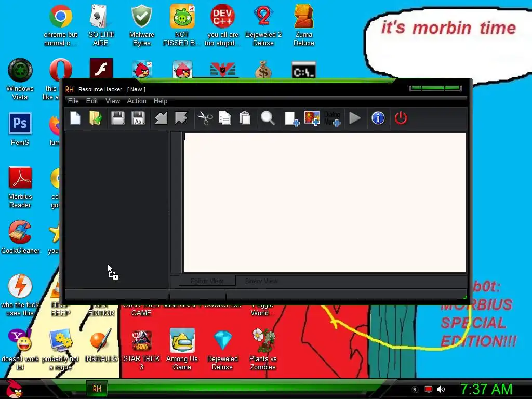Select the 'probably not a rogue' icon
The image size is (532, 399).
[60, 349]
